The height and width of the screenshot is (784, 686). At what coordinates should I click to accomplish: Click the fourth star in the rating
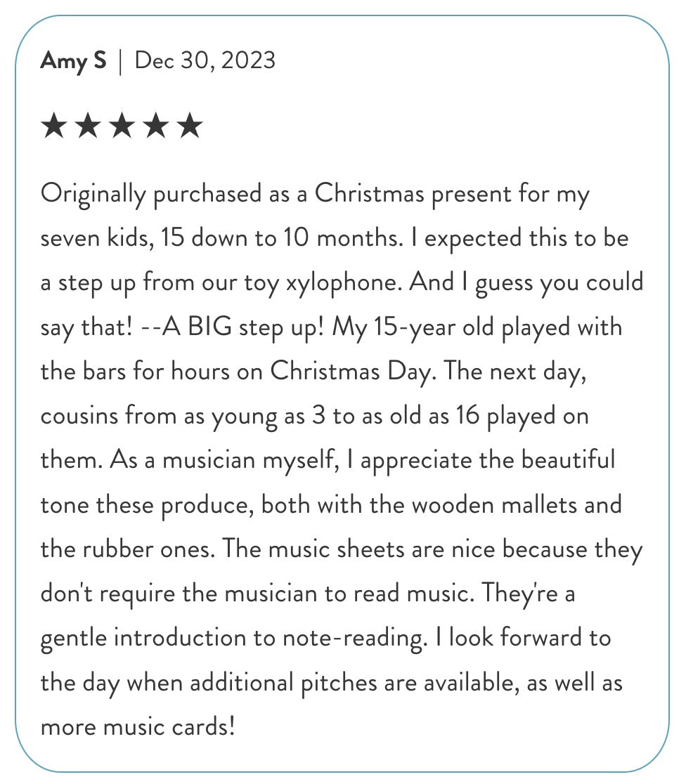[x=155, y=127]
